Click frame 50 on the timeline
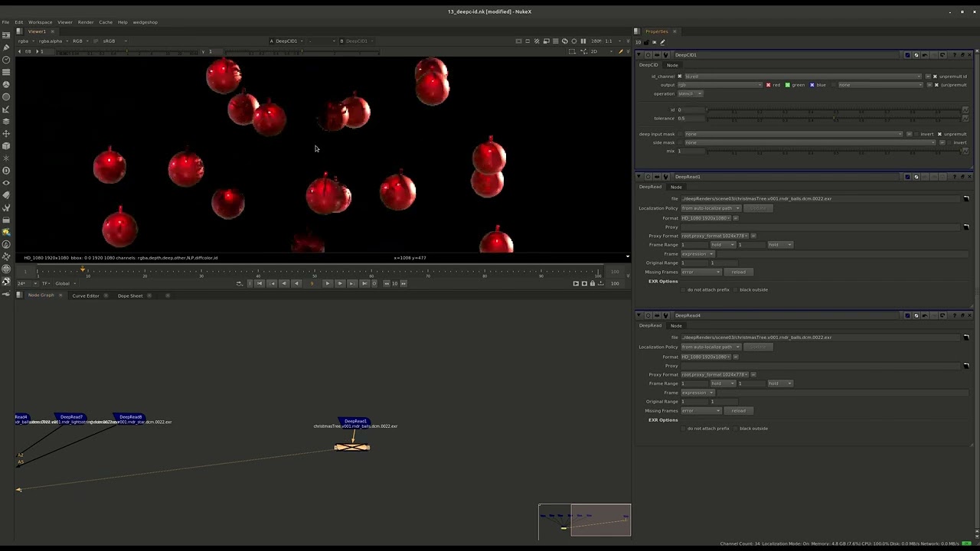This screenshot has width=980, height=551. (314, 272)
